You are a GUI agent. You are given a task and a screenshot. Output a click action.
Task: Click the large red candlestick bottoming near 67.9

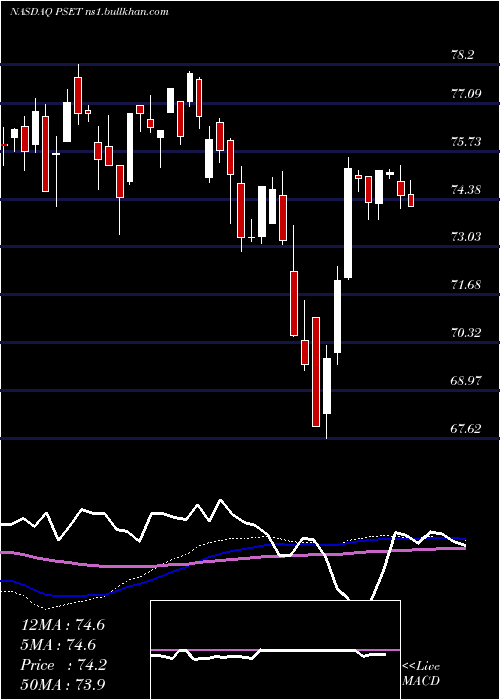pos(316,372)
